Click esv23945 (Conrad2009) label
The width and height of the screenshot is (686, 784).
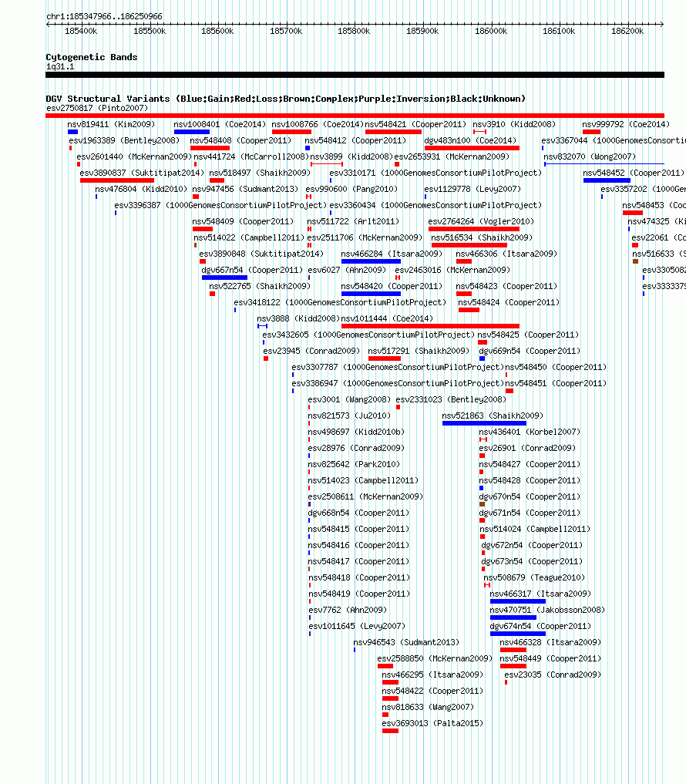click(312, 351)
